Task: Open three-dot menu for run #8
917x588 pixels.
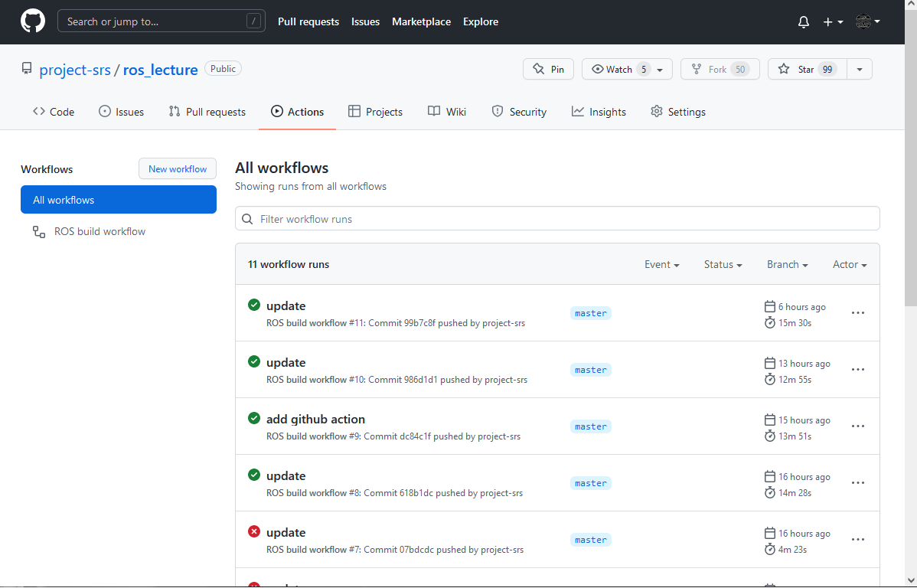Action: (858, 483)
